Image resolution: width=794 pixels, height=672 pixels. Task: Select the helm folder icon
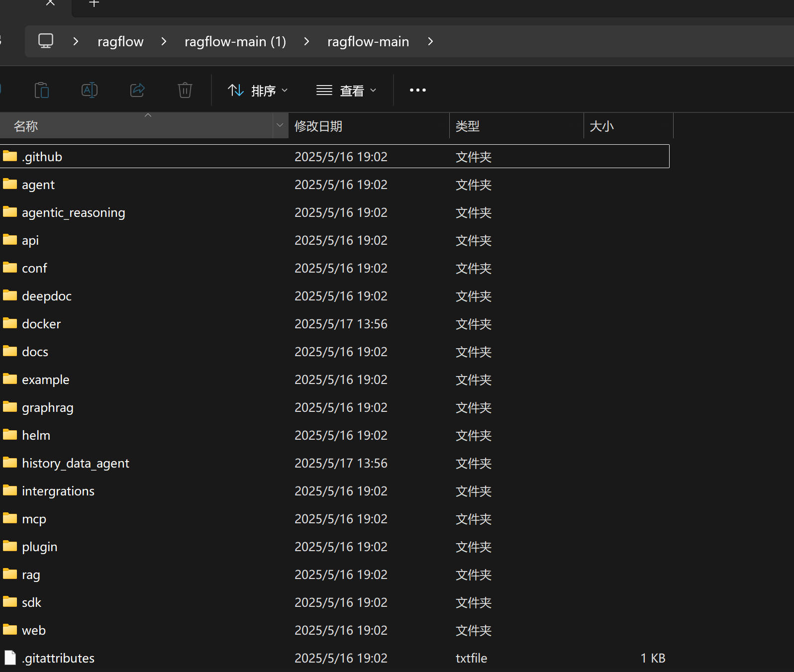pos(10,435)
